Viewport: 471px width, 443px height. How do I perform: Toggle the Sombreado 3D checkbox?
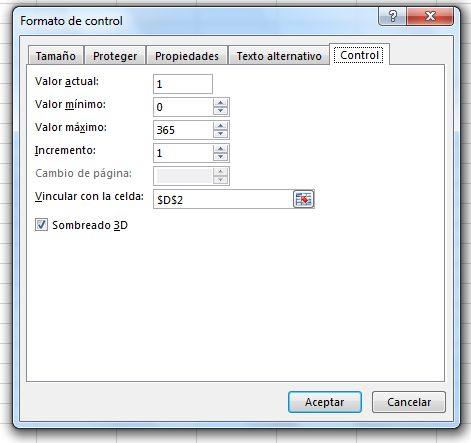[41, 225]
